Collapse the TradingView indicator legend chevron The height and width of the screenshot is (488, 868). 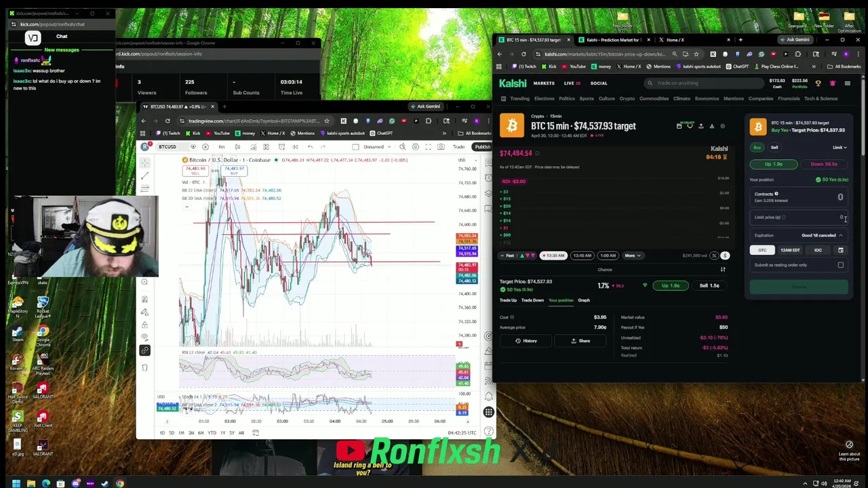point(186,205)
